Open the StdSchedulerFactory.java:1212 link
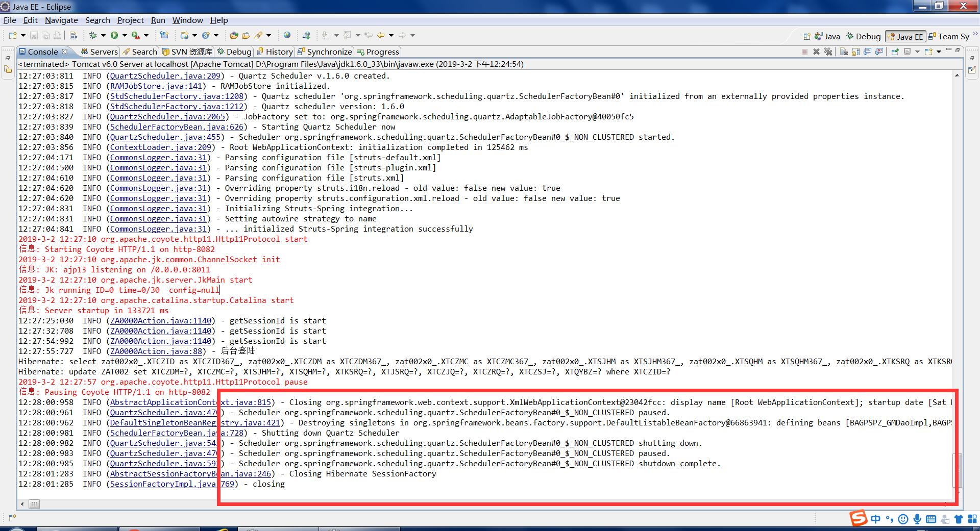Image resolution: width=980 pixels, height=531 pixels. (177, 106)
